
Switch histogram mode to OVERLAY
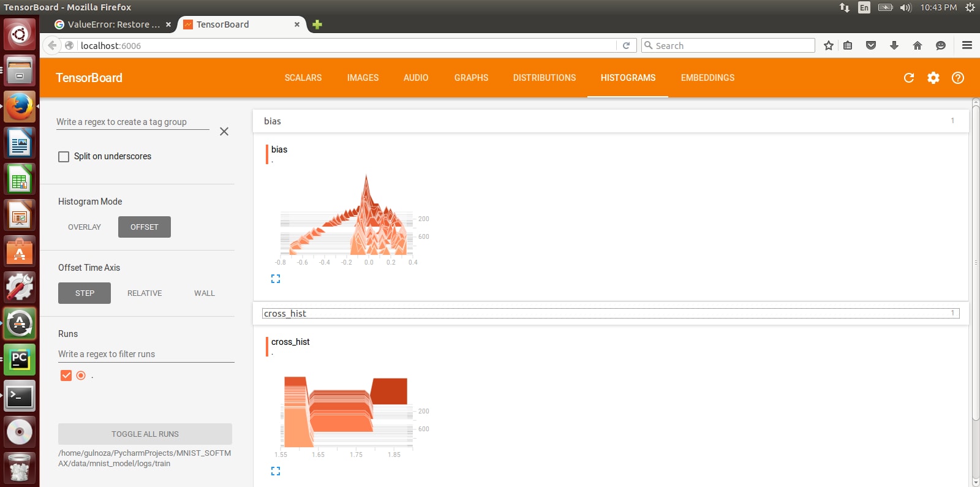pyautogui.click(x=85, y=227)
